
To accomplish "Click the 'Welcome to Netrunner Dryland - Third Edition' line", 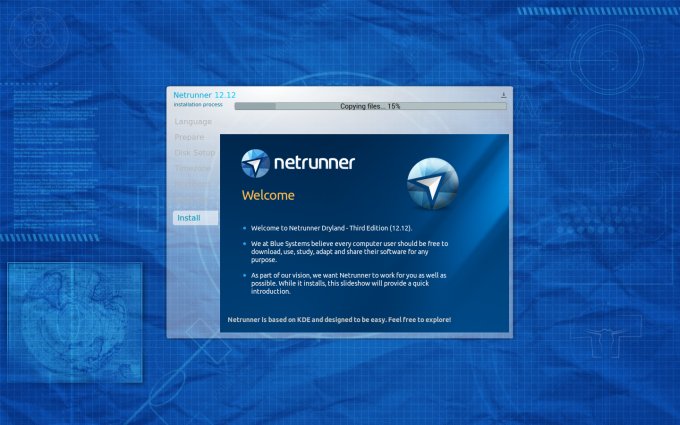I will click(331, 228).
